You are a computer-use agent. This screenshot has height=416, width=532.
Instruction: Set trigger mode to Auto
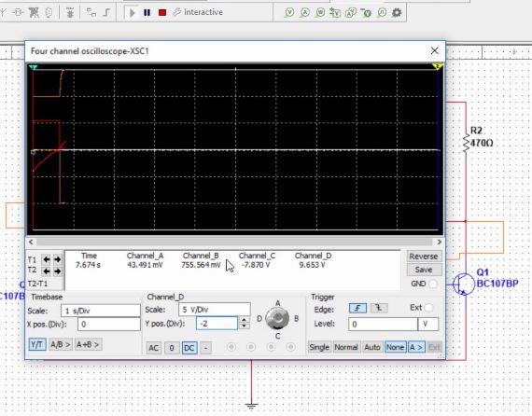[x=371, y=347]
